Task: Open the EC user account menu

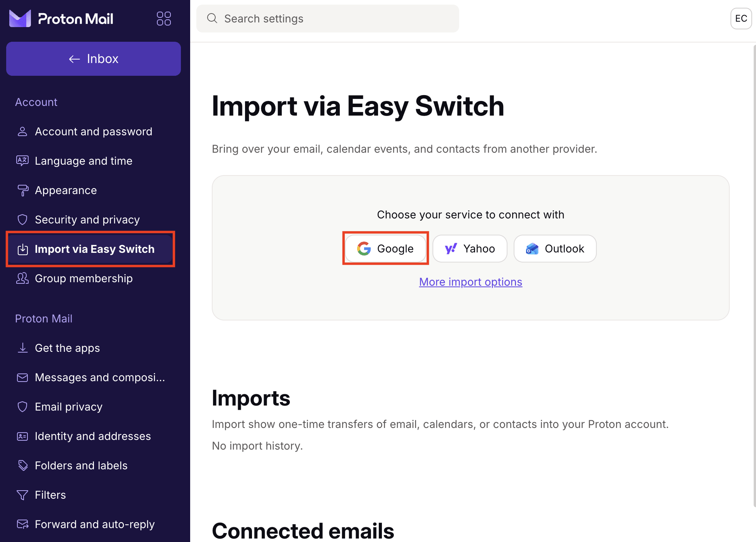Action: click(x=741, y=19)
